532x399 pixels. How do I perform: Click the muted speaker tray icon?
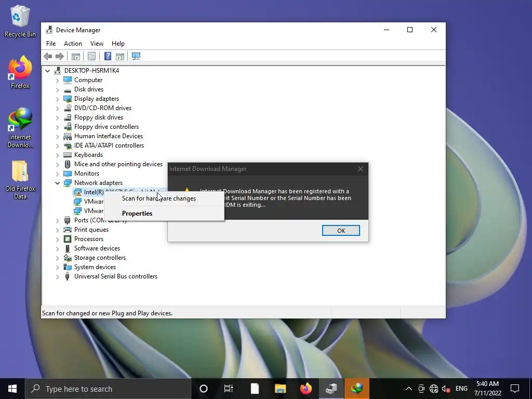[x=446, y=389]
